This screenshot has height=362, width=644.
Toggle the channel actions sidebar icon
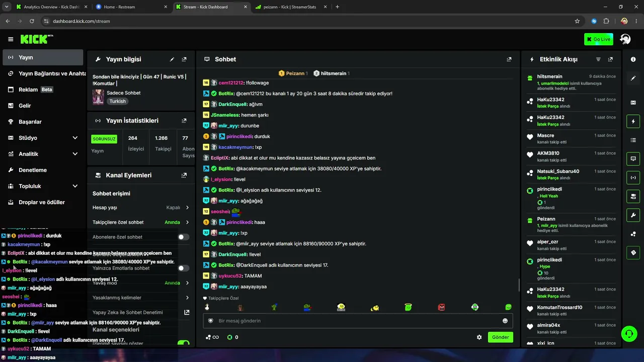[633, 196]
